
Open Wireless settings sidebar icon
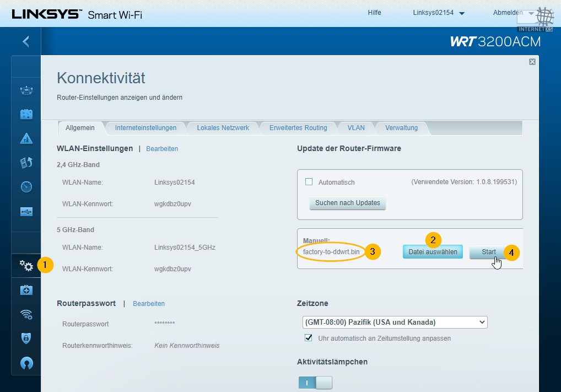(26, 314)
